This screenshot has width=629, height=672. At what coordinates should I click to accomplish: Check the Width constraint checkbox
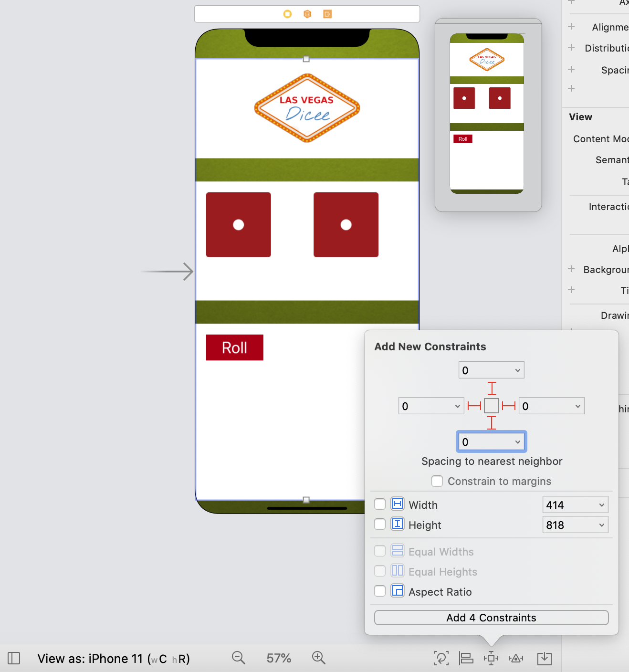point(380,504)
